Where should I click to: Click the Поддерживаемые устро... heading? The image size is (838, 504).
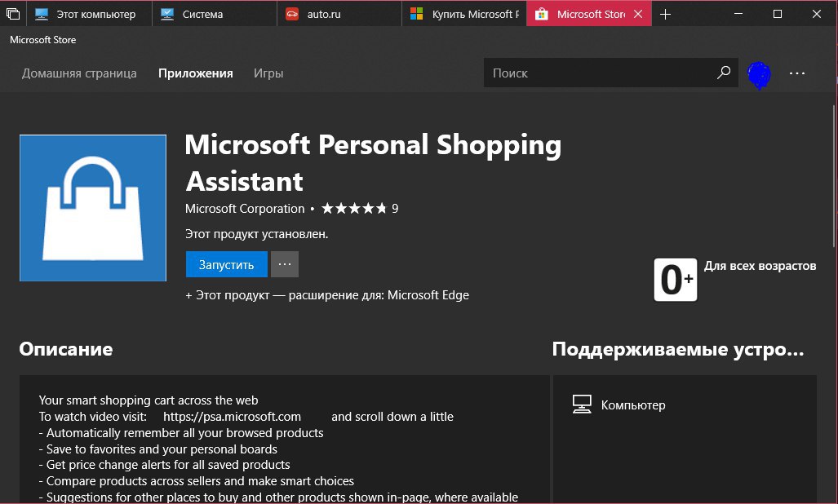(x=678, y=349)
